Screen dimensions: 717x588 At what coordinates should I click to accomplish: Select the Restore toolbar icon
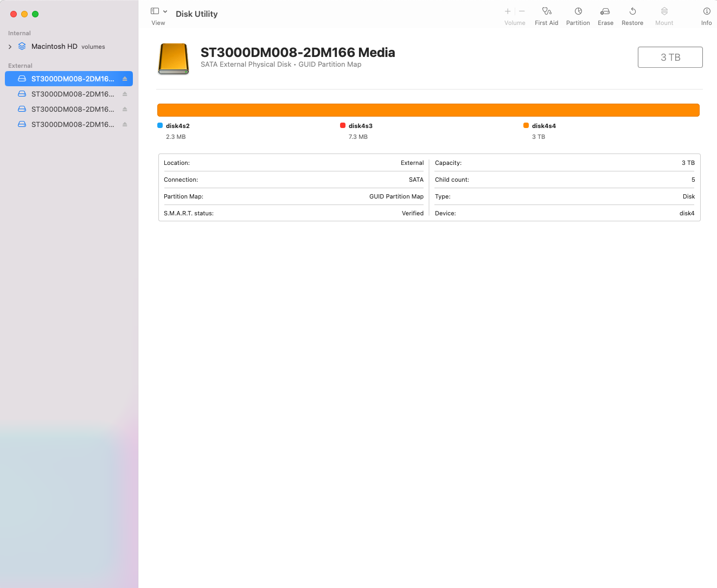click(x=632, y=11)
